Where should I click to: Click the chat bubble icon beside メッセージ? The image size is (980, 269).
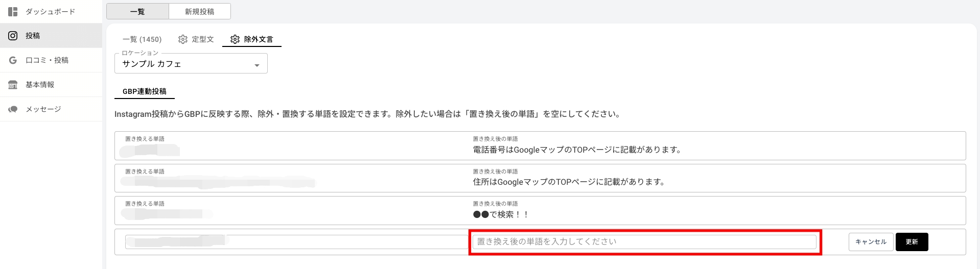(13, 109)
